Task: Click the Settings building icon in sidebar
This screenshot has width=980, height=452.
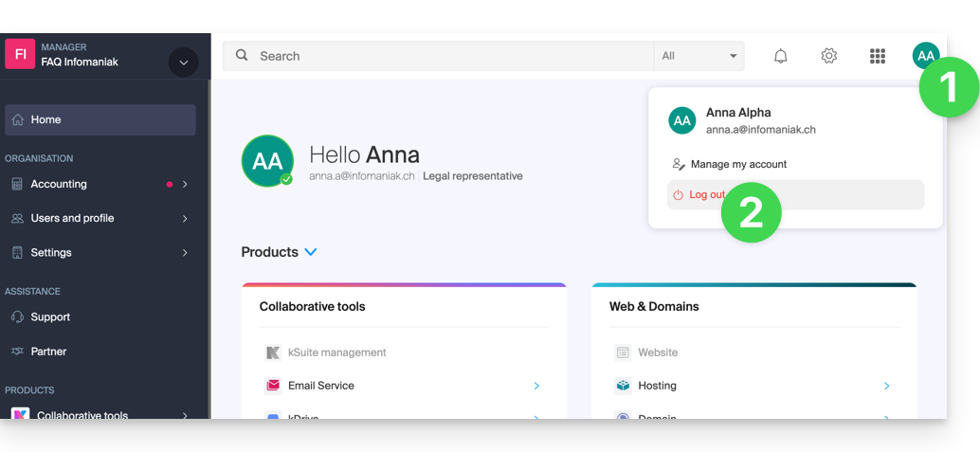Action: (18, 253)
